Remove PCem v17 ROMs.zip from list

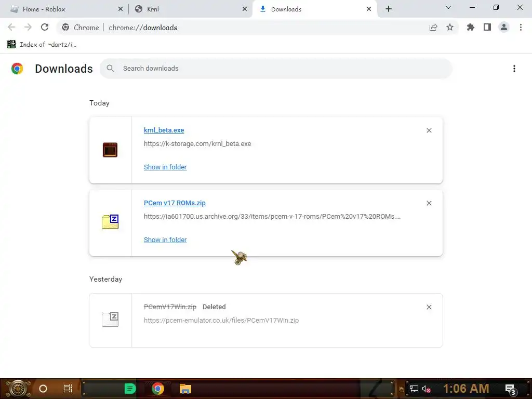(429, 203)
